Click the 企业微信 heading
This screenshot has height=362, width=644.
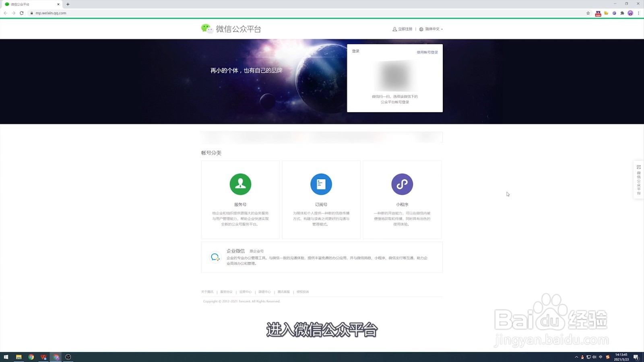(235, 251)
